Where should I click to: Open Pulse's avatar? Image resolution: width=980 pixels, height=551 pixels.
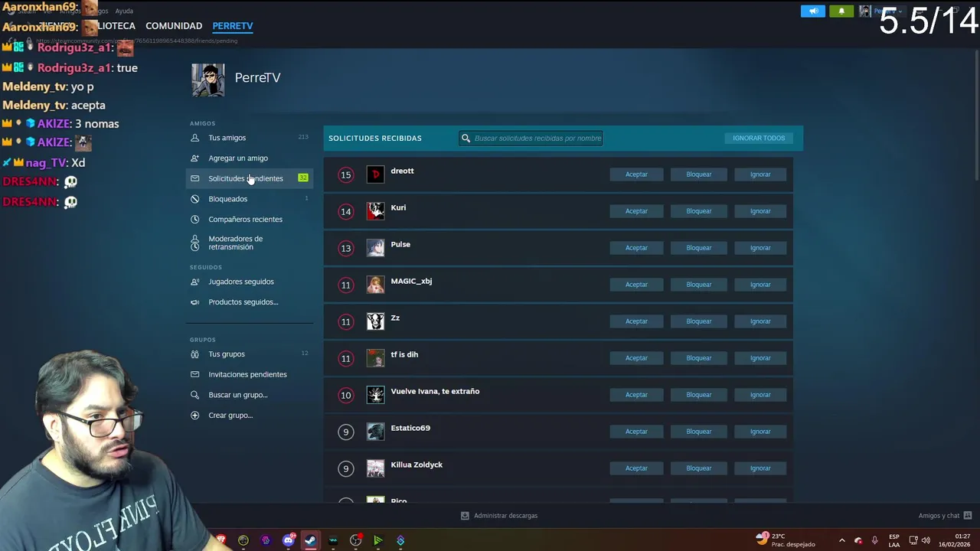point(375,248)
